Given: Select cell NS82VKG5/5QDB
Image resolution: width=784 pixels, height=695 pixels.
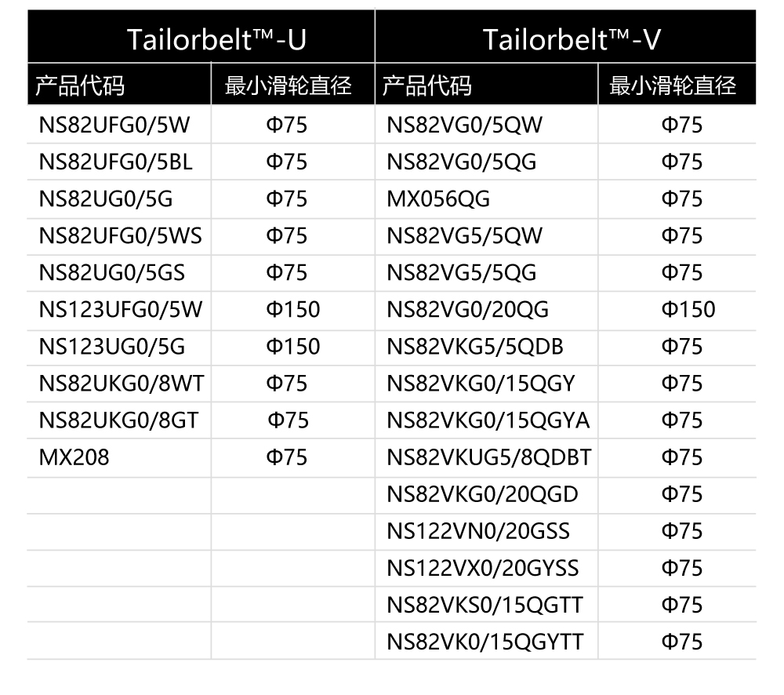Looking at the screenshot, I should 475,347.
